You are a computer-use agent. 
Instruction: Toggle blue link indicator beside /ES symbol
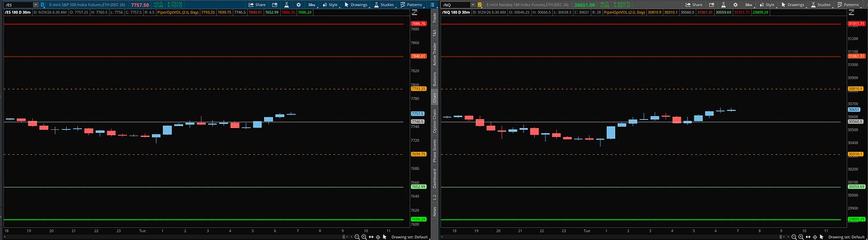[x=42, y=5]
